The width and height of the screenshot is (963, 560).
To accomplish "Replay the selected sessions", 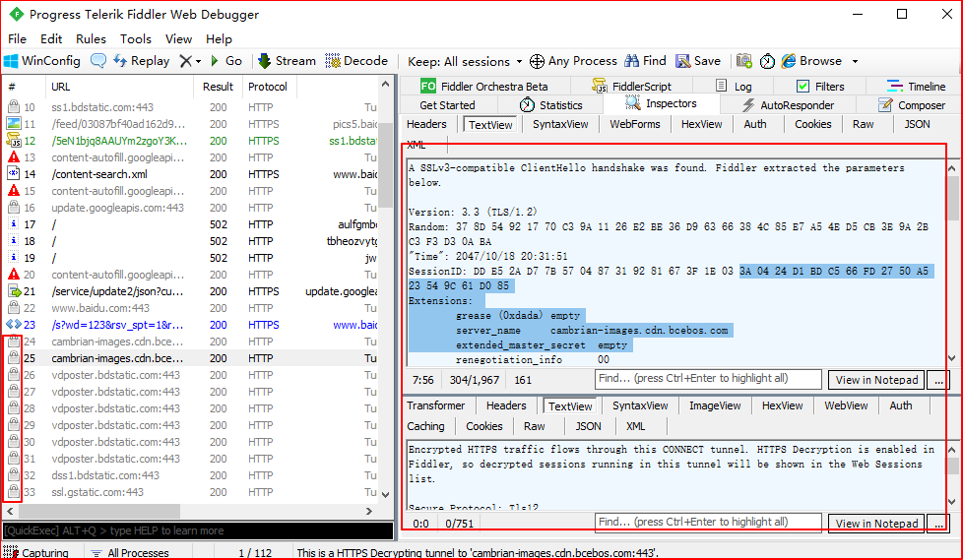I will coord(142,61).
